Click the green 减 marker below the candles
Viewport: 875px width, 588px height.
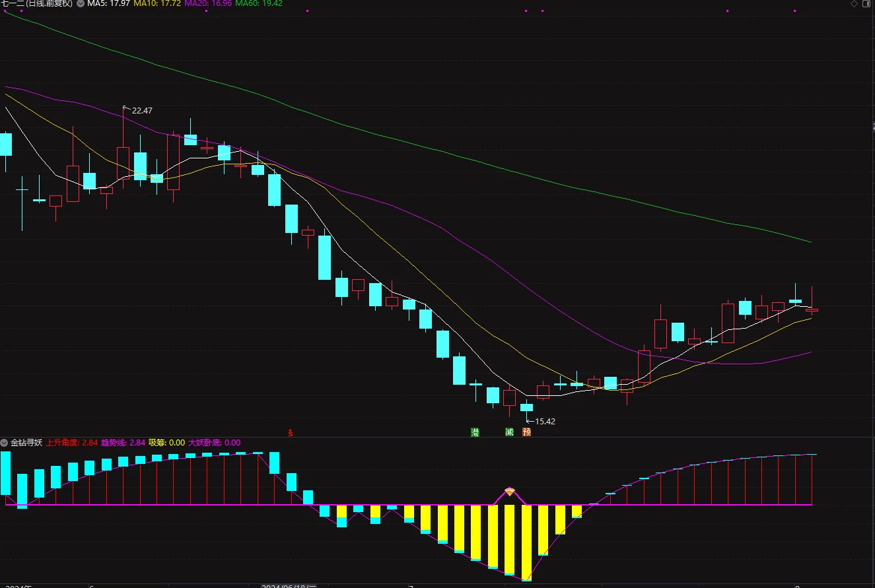509,432
